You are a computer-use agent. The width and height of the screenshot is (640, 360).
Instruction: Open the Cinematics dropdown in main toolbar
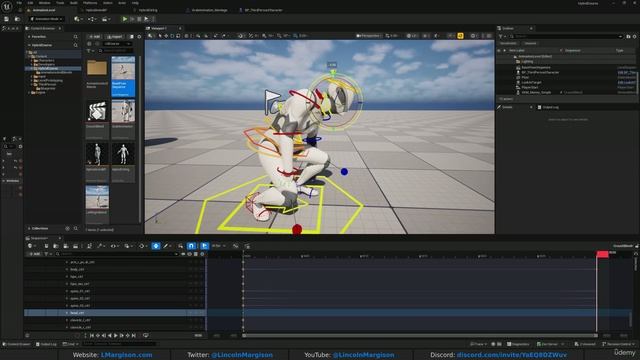point(106,19)
